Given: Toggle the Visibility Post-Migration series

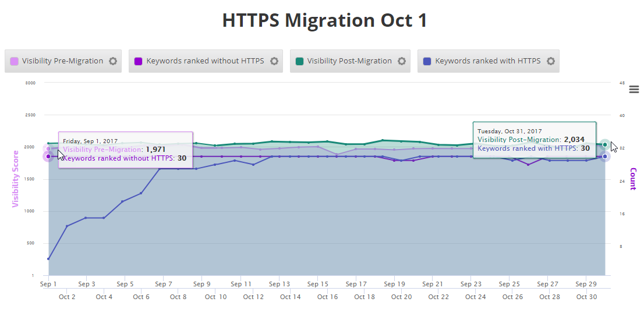Looking at the screenshot, I should pos(349,61).
